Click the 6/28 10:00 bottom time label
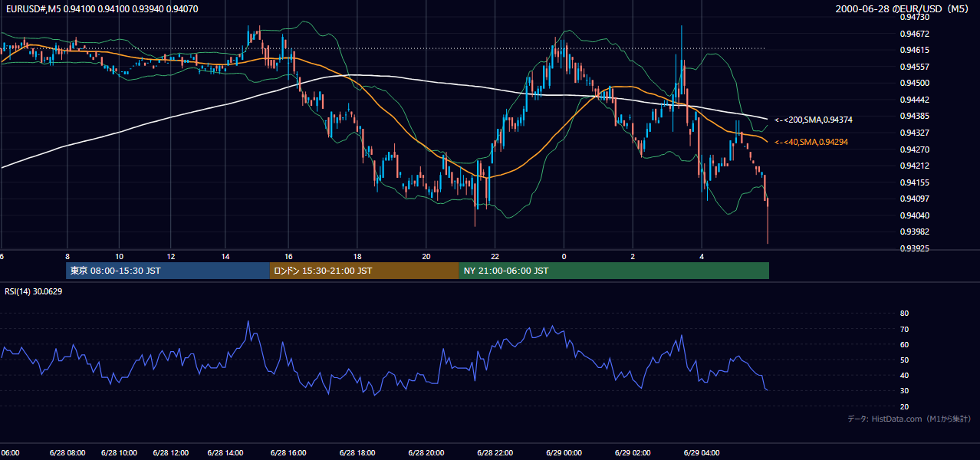Screen dimensions: 980x460 119,452
